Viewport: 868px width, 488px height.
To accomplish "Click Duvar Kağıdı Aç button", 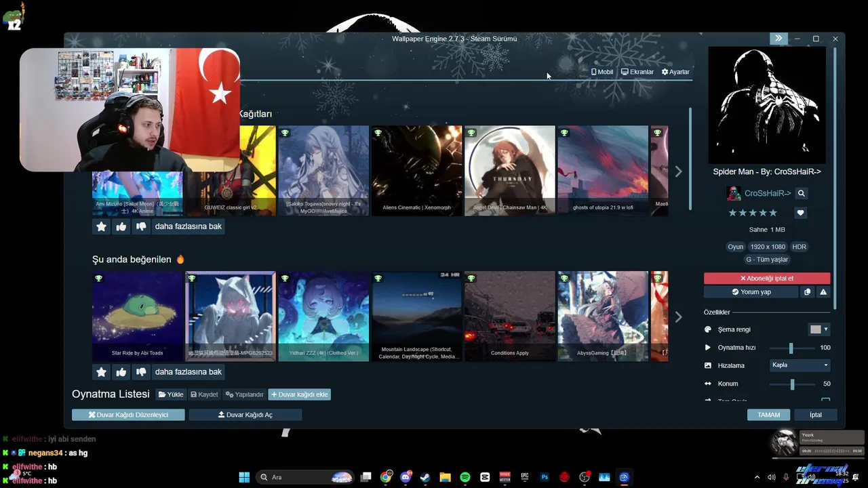I will coord(245,415).
